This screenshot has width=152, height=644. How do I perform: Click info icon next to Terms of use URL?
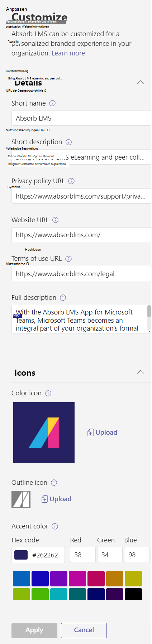[68, 259]
